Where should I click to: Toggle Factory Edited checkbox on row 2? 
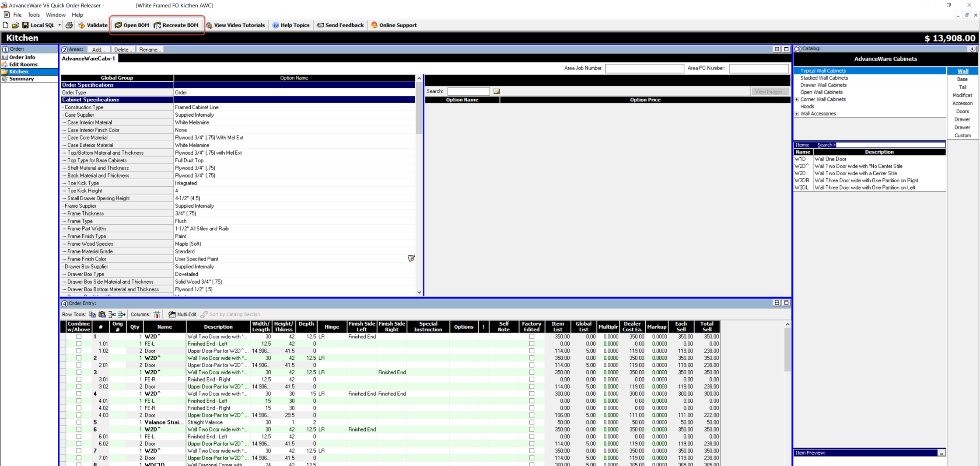[532, 358]
